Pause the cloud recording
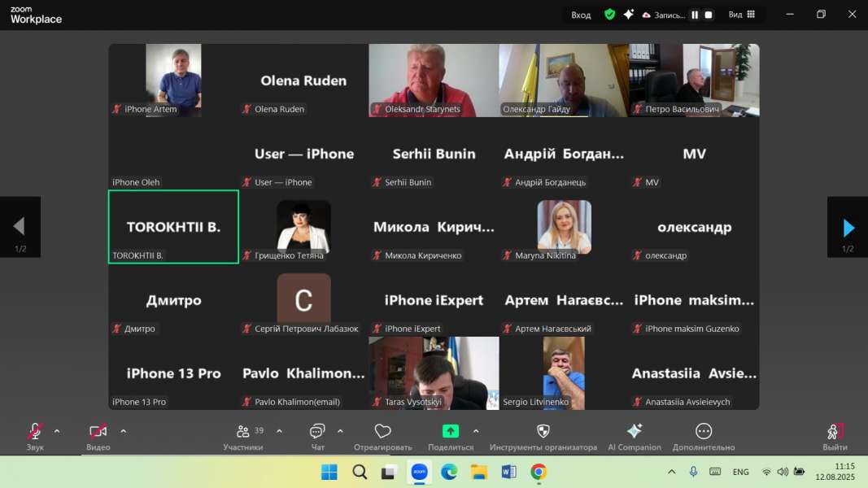868x488 pixels. tap(695, 15)
